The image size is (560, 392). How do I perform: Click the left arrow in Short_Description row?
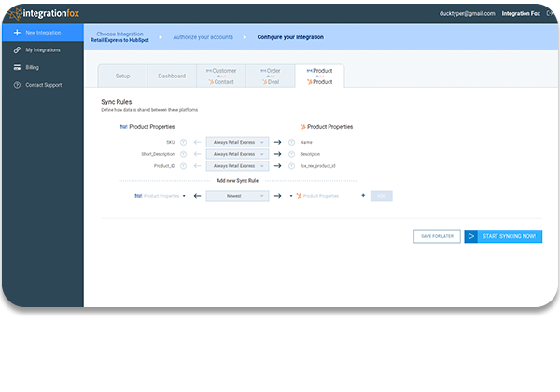point(197,154)
